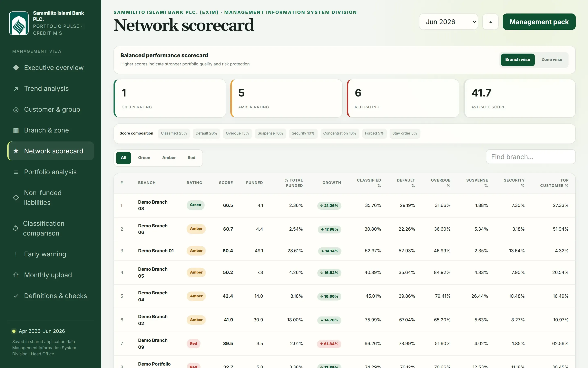Click the Demo Branch 05 name
The height and width of the screenshot is (368, 588).
pyautogui.click(x=153, y=273)
